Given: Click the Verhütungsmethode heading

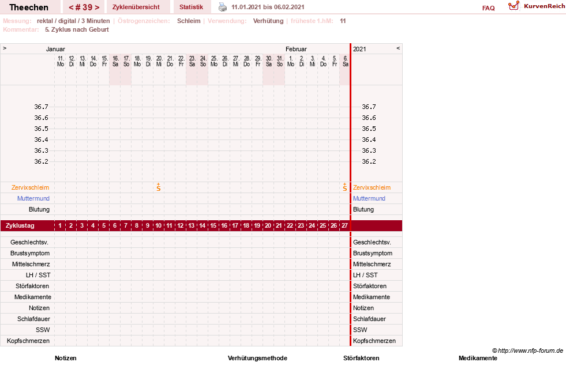Looking at the screenshot, I should (257, 358).
